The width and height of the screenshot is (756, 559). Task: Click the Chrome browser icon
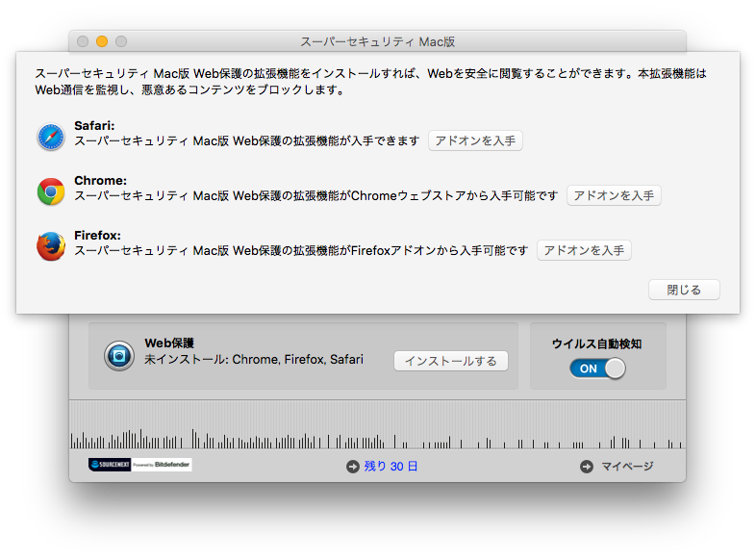(51, 191)
